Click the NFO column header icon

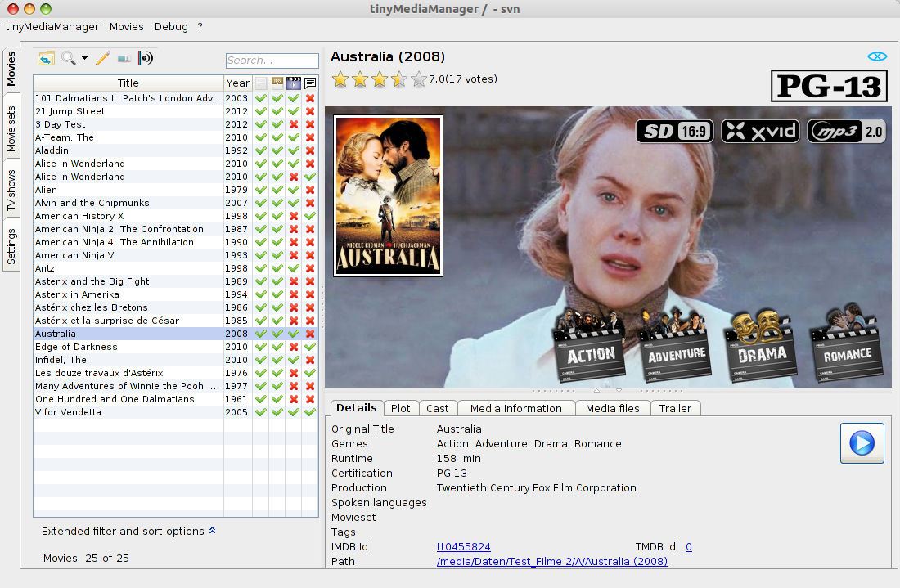tap(261, 83)
